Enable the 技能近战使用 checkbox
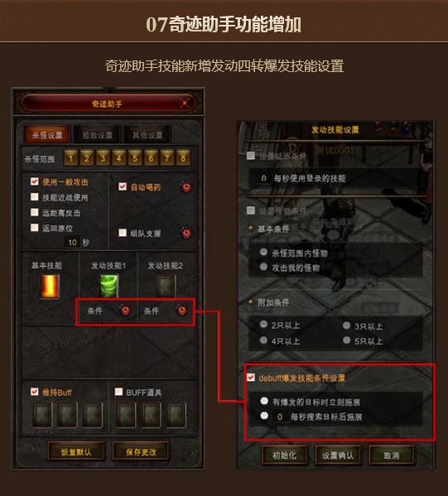Viewport: 448px width, 496px height. tap(35, 197)
